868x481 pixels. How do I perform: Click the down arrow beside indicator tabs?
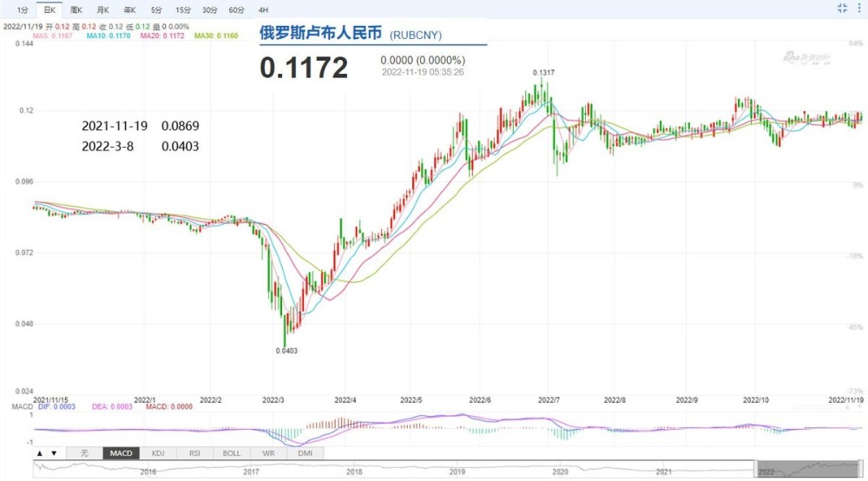click(54, 452)
